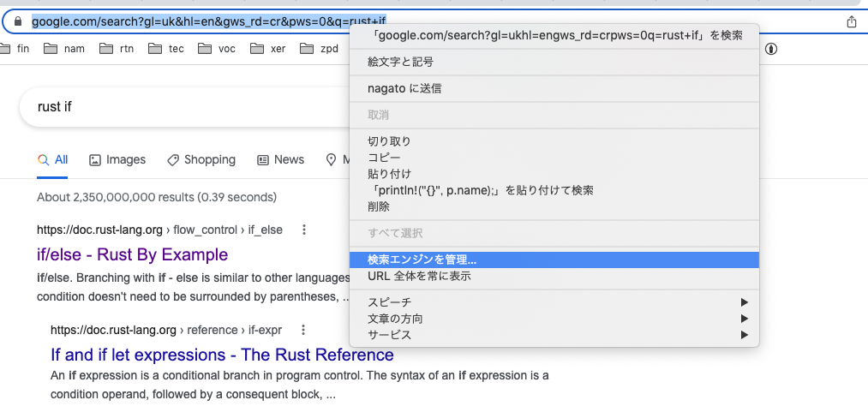This screenshot has height=412, width=868.
Task: Switch to the Images tab
Action: (x=117, y=160)
